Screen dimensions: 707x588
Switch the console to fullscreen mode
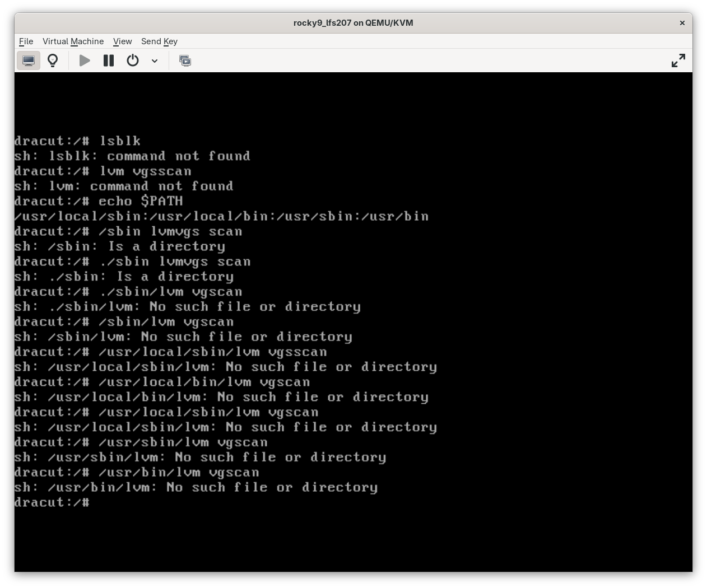[x=678, y=60]
